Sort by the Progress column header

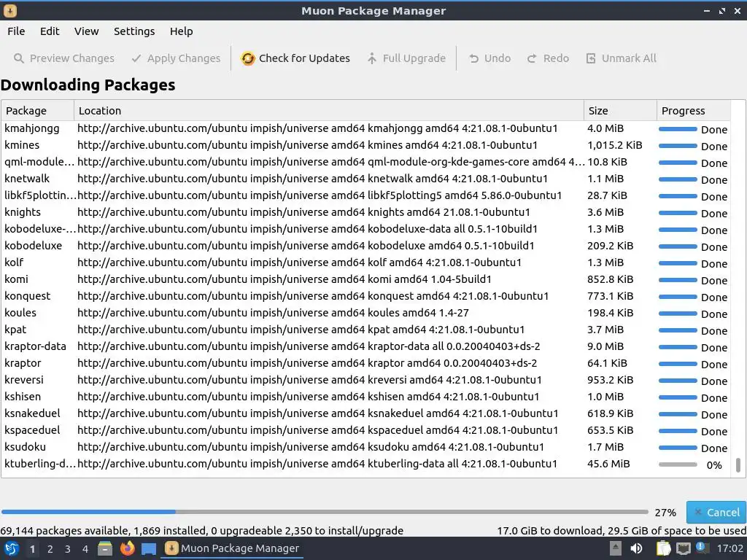(693, 111)
